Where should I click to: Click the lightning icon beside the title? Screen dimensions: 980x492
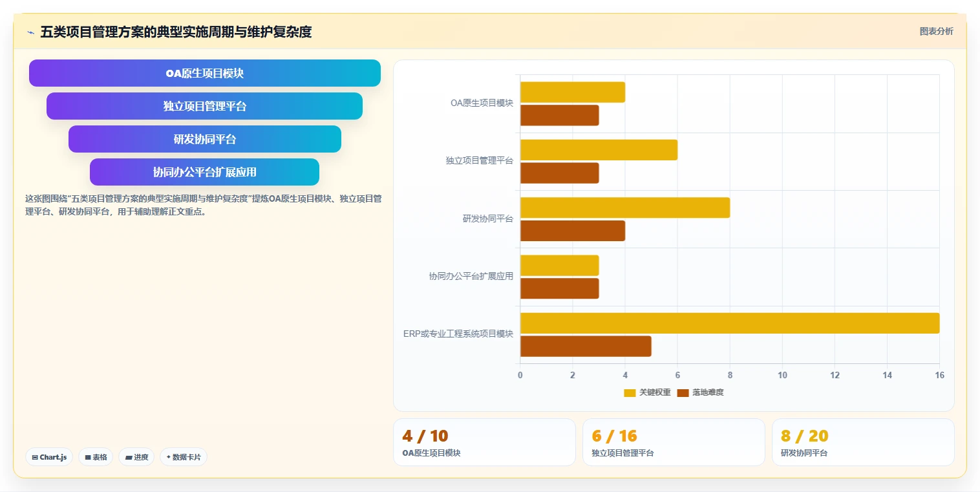(30, 32)
